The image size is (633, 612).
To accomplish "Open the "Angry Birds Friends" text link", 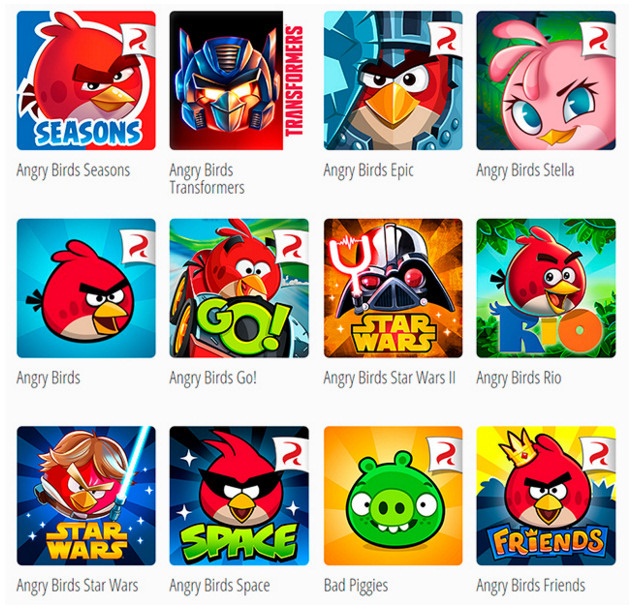I will tap(531, 586).
